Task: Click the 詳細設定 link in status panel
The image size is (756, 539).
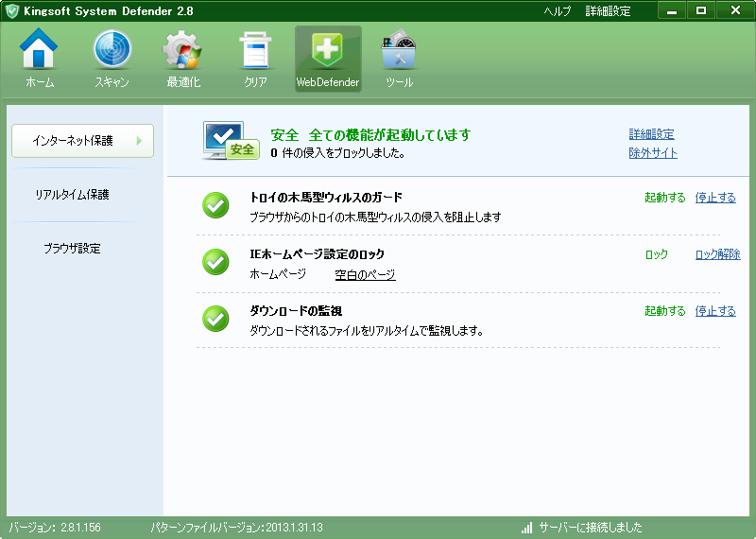Action: click(x=651, y=134)
